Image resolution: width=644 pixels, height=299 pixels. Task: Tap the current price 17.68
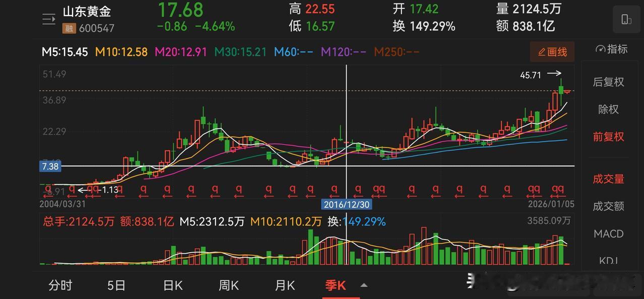click(180, 10)
